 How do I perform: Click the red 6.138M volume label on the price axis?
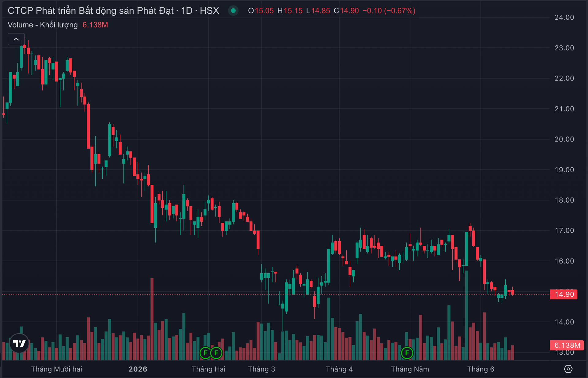pos(567,345)
